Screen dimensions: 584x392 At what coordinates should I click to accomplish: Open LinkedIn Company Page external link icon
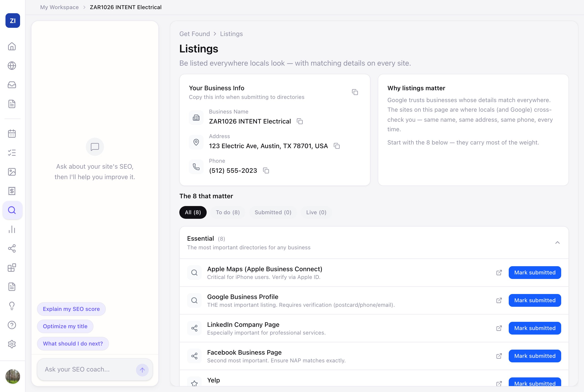pyautogui.click(x=499, y=328)
